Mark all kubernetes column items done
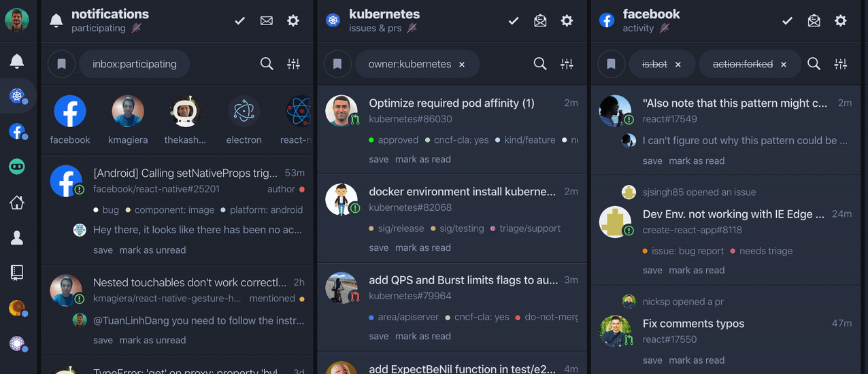Screen dimensions: 868x374 click(x=514, y=21)
